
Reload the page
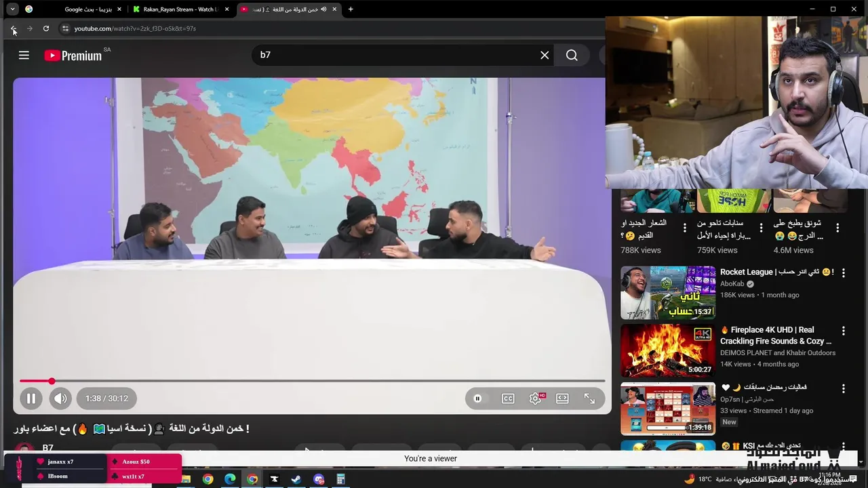45,28
